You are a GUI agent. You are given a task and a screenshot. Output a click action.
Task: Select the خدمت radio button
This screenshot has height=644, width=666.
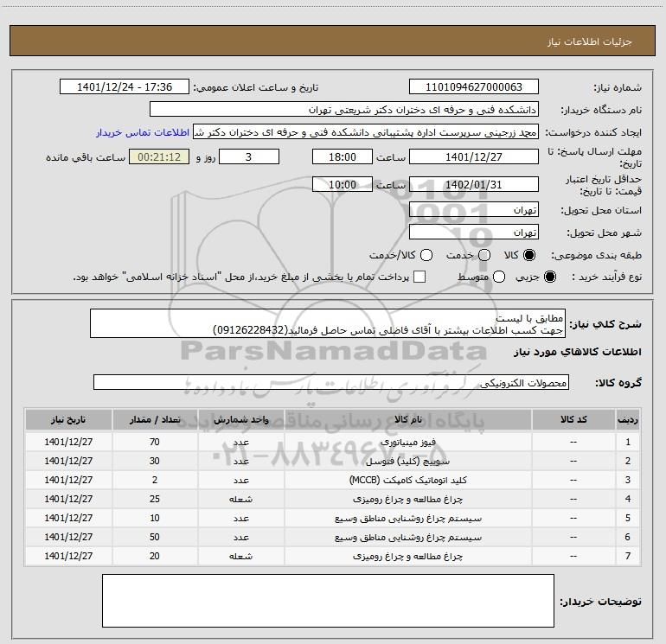point(484,255)
